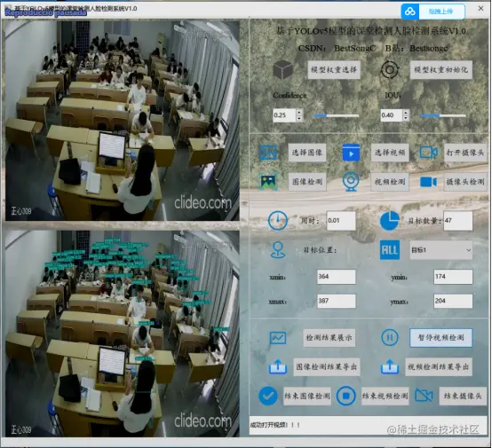Click the upload text button in title bar
Image resolution: width=492 pixels, height=448 pixels.
tap(441, 12)
